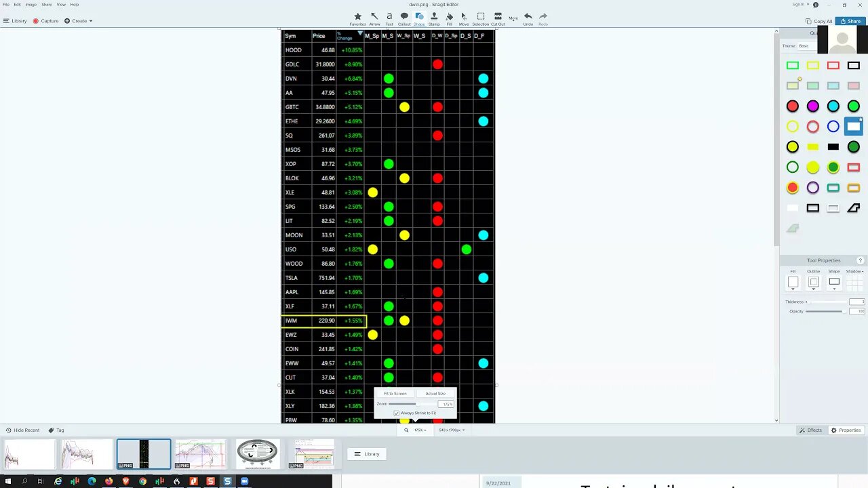Click the Opacity value field
The width and height of the screenshot is (868, 488).
click(x=856, y=311)
